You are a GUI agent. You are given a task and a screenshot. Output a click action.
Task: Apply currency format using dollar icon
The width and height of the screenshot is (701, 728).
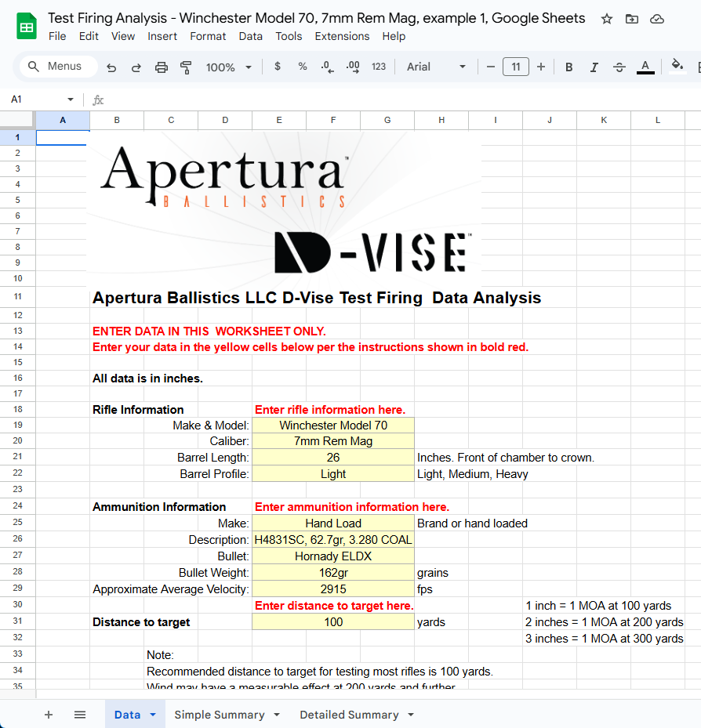(277, 67)
